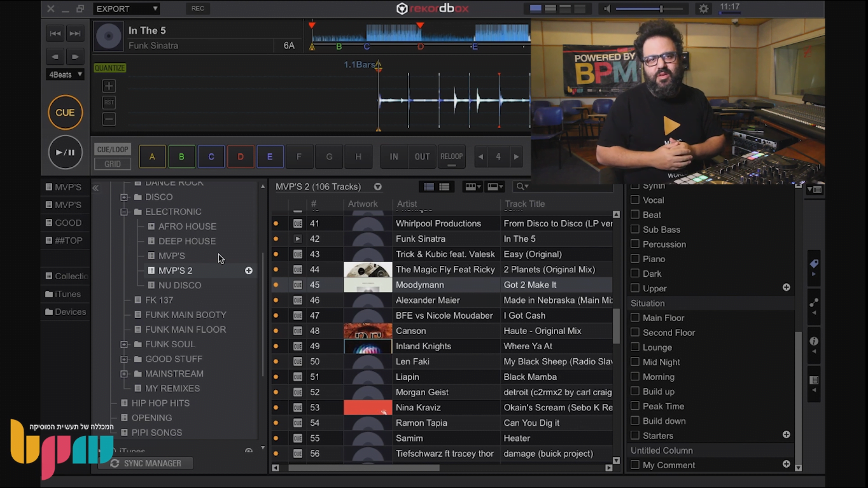Expand the GOOD STUFF folder
Viewport: 868px width, 488px height.
[x=124, y=359]
